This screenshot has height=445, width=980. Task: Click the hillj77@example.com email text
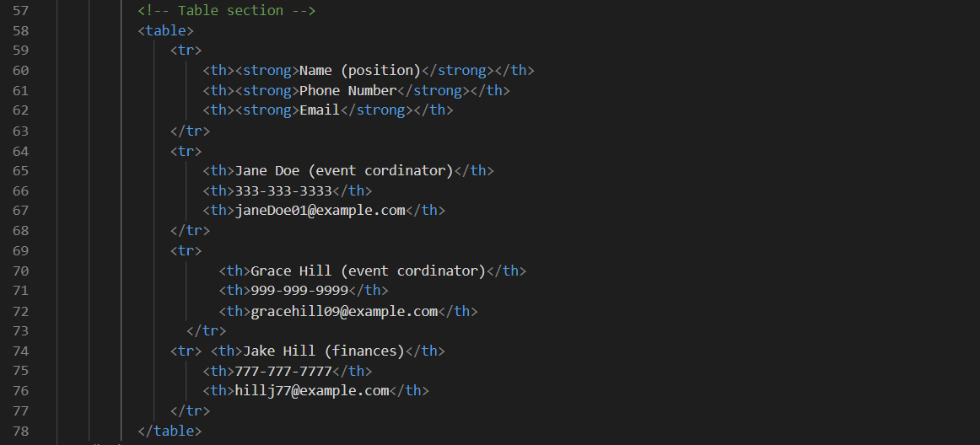[312, 391]
